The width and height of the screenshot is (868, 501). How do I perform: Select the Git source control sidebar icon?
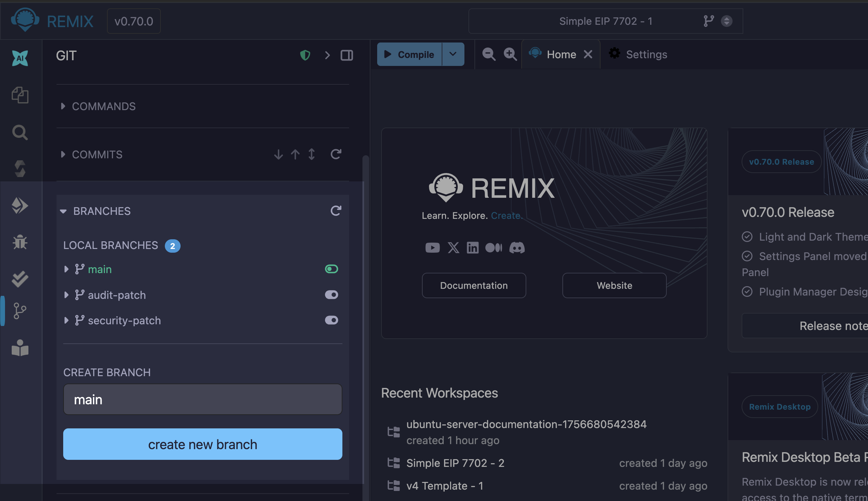20,311
